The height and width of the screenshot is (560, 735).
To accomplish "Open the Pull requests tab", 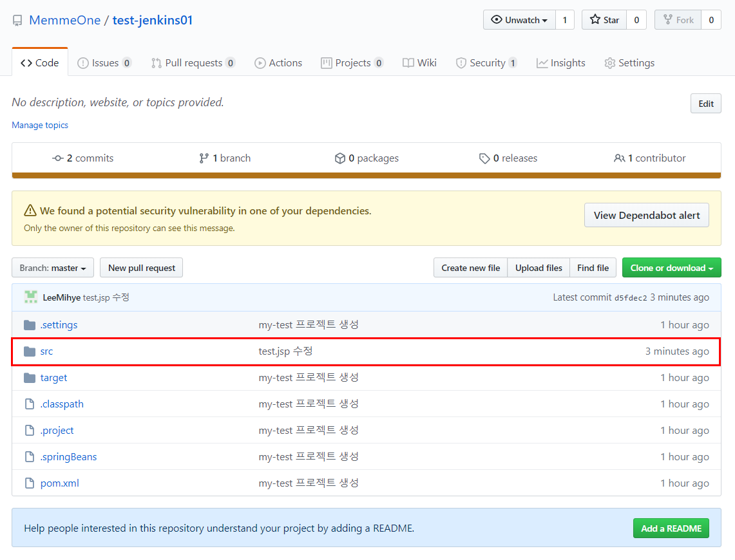I will [x=193, y=62].
